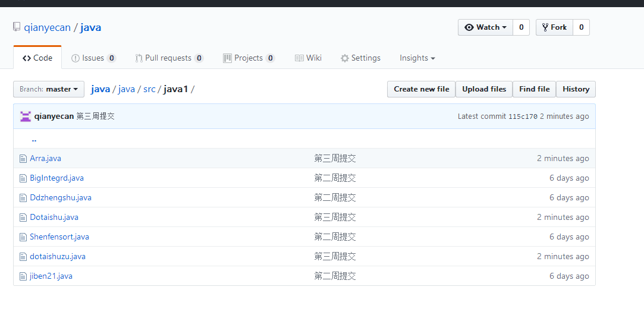Click the Fork button
The width and height of the screenshot is (644, 315).
point(554,27)
